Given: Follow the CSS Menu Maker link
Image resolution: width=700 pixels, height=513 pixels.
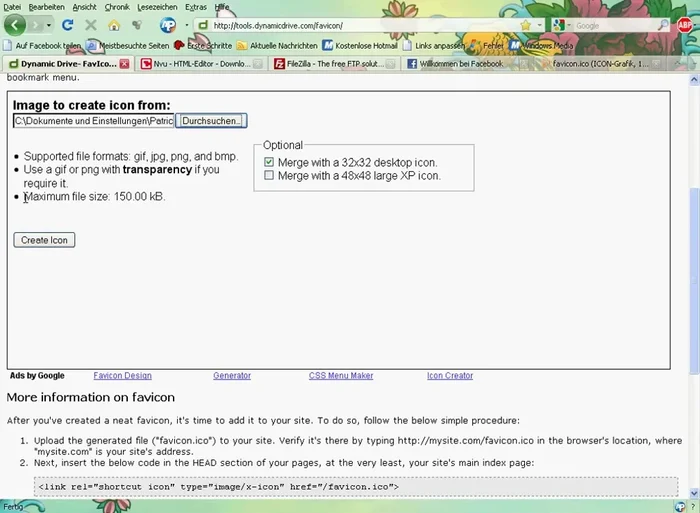Looking at the screenshot, I should click(x=341, y=376).
